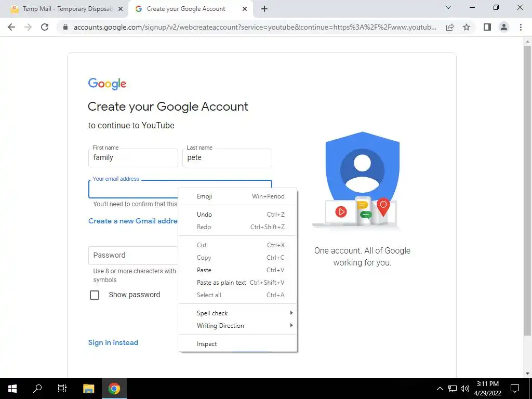Select Paste in the context menu
This screenshot has height=399, width=532.
pyautogui.click(x=237, y=270)
